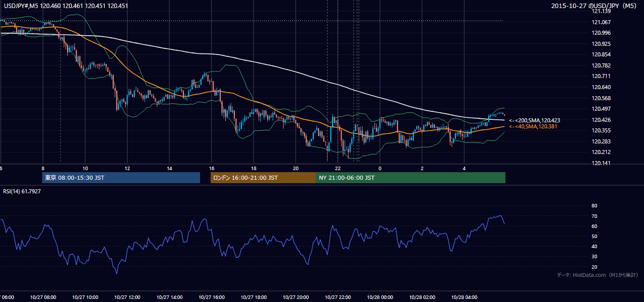Image resolution: width=644 pixels, height=302 pixels.
Task: Click the 10/28 04:00 bottom time label
Action: (x=464, y=297)
